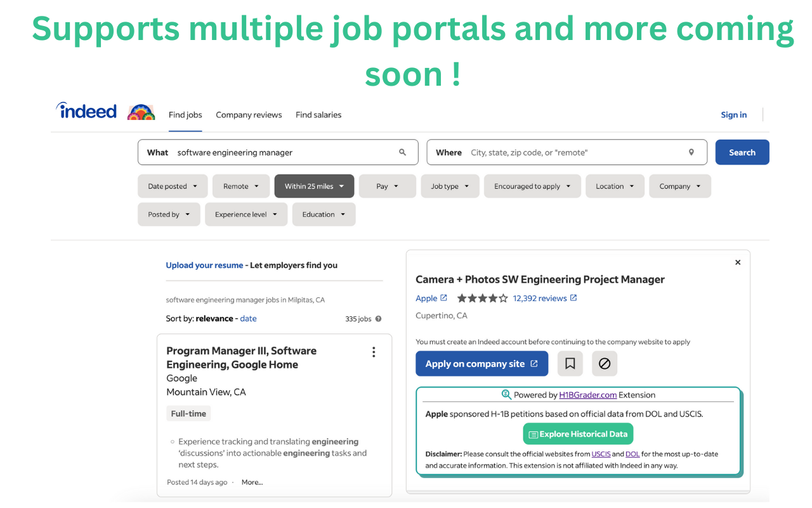Click the Apple company link
This screenshot has height=508, width=812.
pyautogui.click(x=426, y=298)
